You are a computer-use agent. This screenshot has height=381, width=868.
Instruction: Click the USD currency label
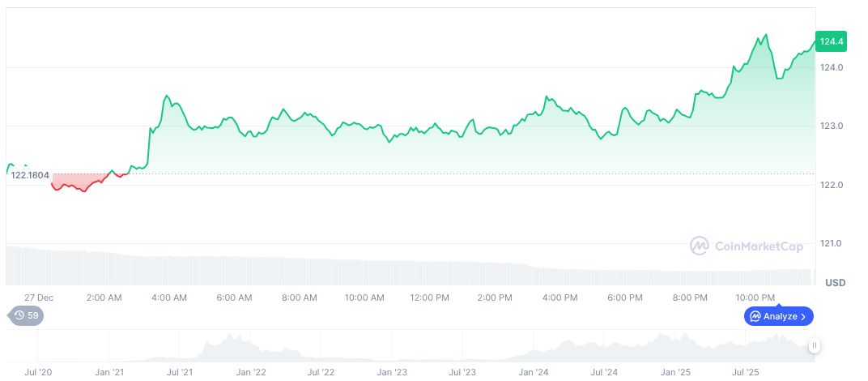(835, 282)
